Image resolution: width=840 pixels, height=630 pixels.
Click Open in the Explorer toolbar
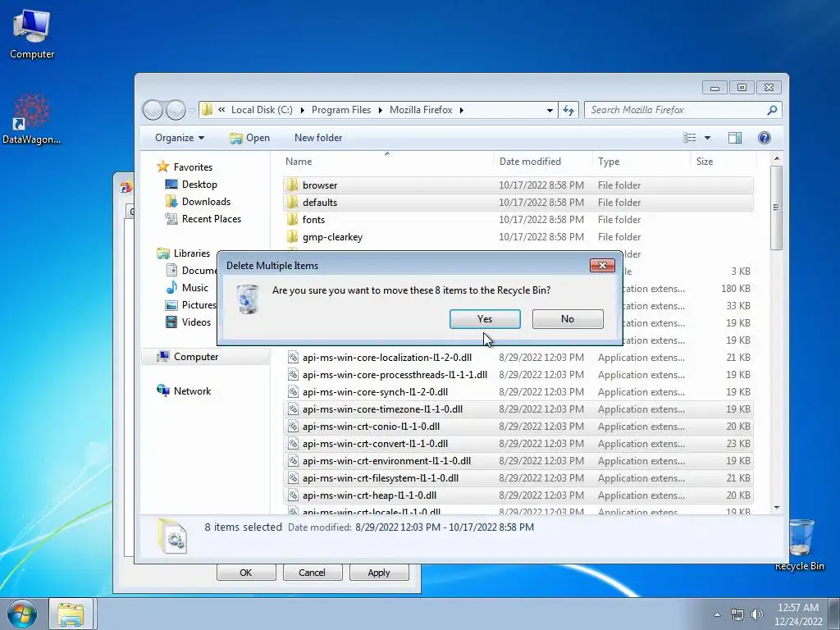point(249,138)
